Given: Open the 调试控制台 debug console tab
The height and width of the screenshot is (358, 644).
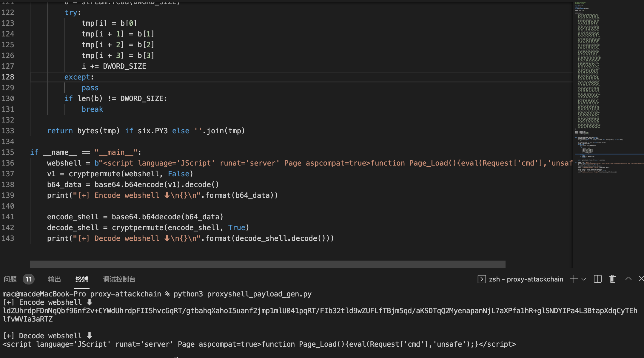Looking at the screenshot, I should point(119,279).
